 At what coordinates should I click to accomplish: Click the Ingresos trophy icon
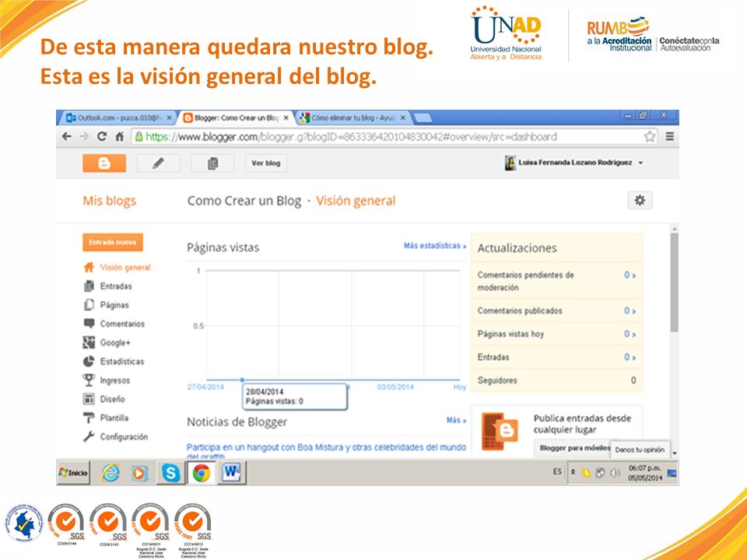coord(89,380)
